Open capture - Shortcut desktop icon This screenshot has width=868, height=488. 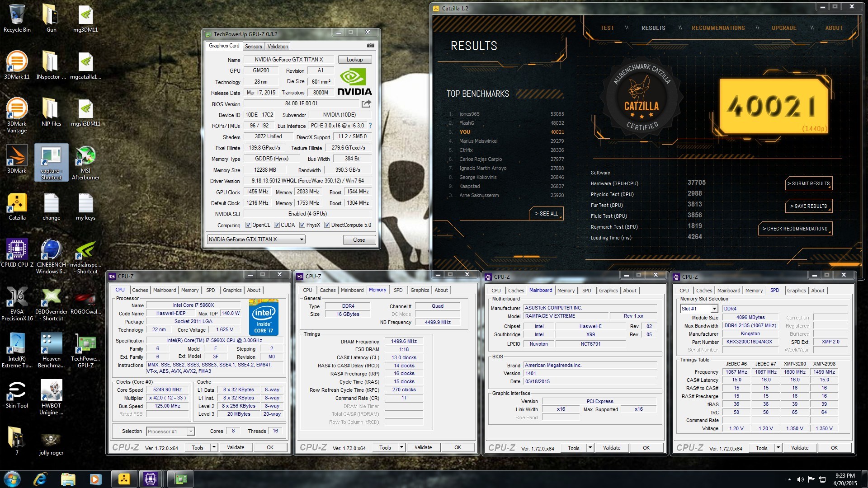point(51,163)
